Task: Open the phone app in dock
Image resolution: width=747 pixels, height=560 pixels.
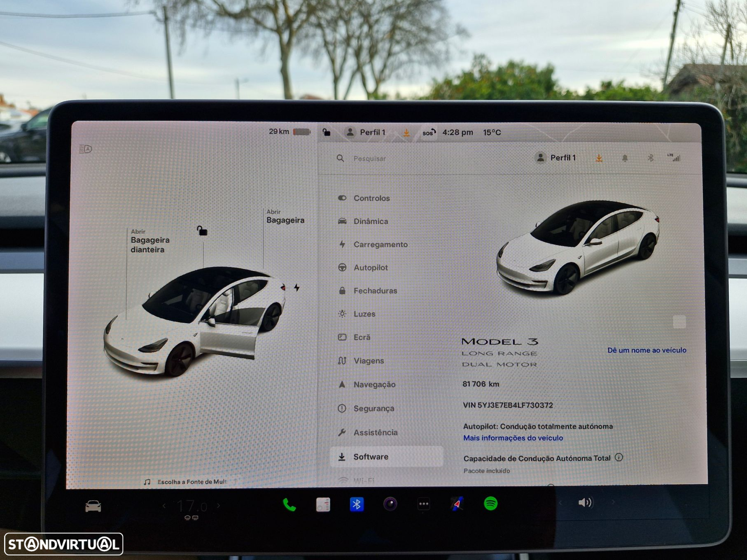Action: click(x=289, y=504)
